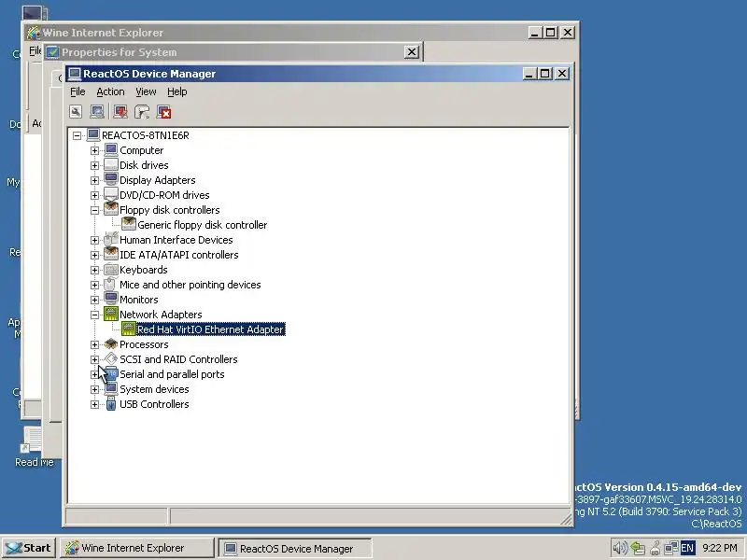
Task: Switch to Wine Internet Explorer taskbar button
Action: point(137,548)
